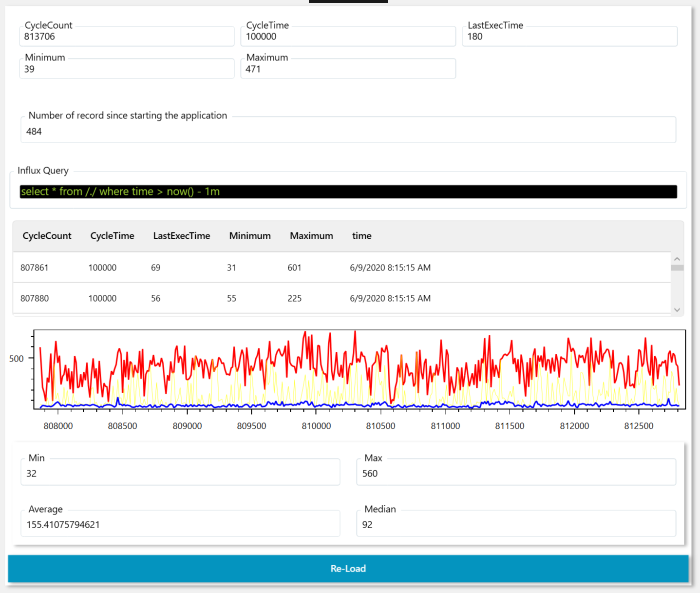Select the LastExecTime field showing 180

click(x=569, y=37)
